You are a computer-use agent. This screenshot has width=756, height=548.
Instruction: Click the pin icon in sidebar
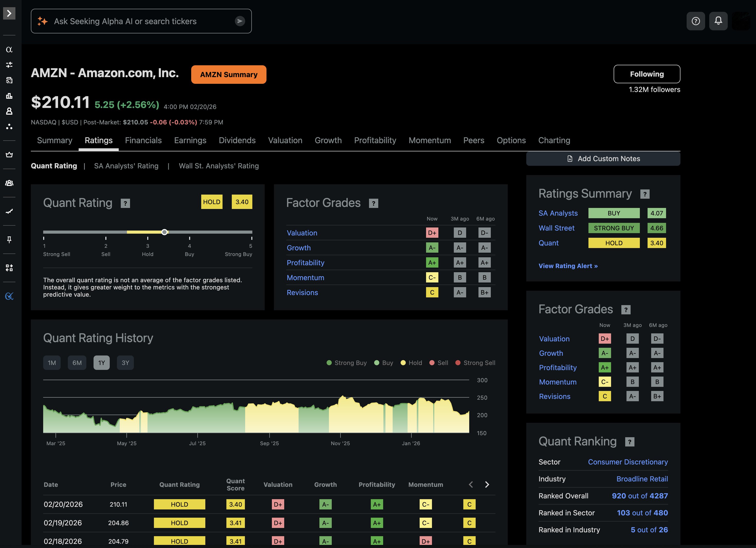pyautogui.click(x=9, y=240)
